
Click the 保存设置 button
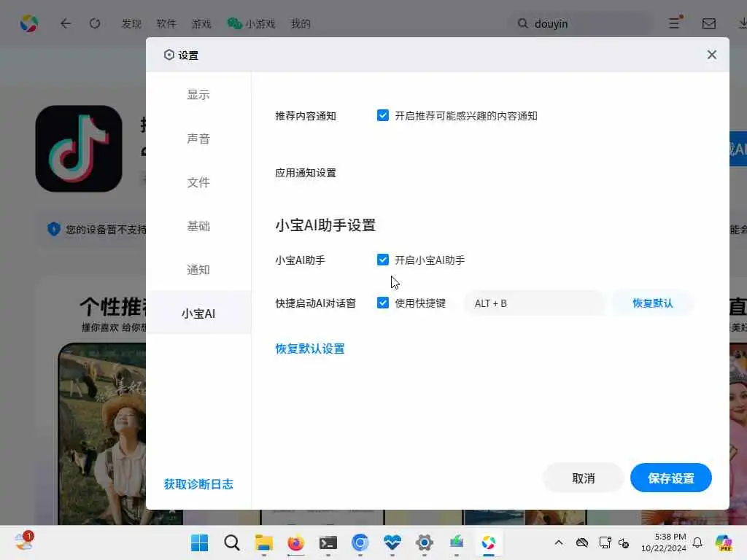click(671, 478)
